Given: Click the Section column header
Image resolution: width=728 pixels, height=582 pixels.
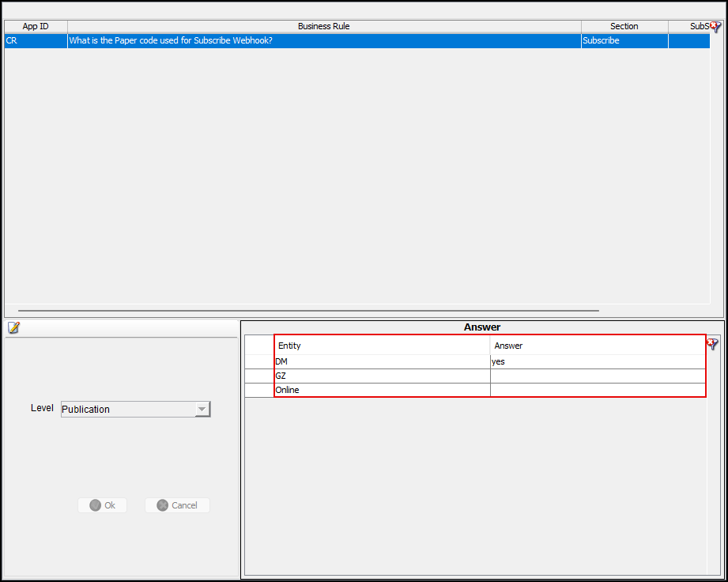Looking at the screenshot, I should pyautogui.click(x=624, y=26).
